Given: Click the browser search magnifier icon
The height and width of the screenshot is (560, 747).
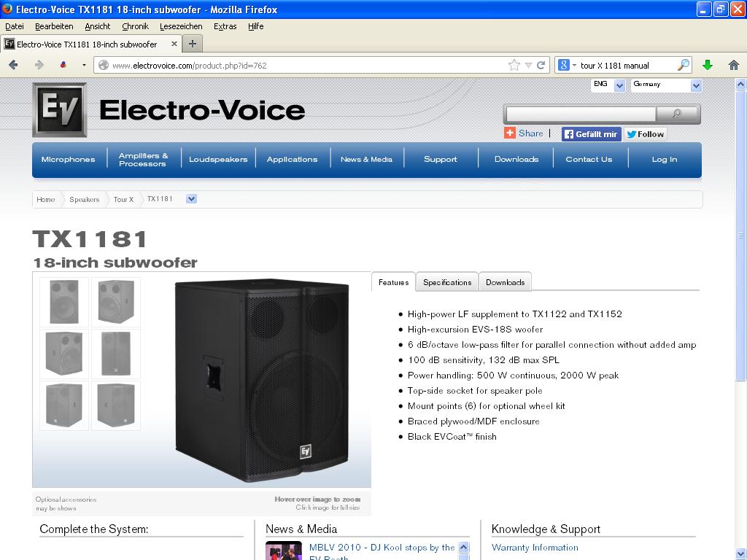Looking at the screenshot, I should pos(683,65).
